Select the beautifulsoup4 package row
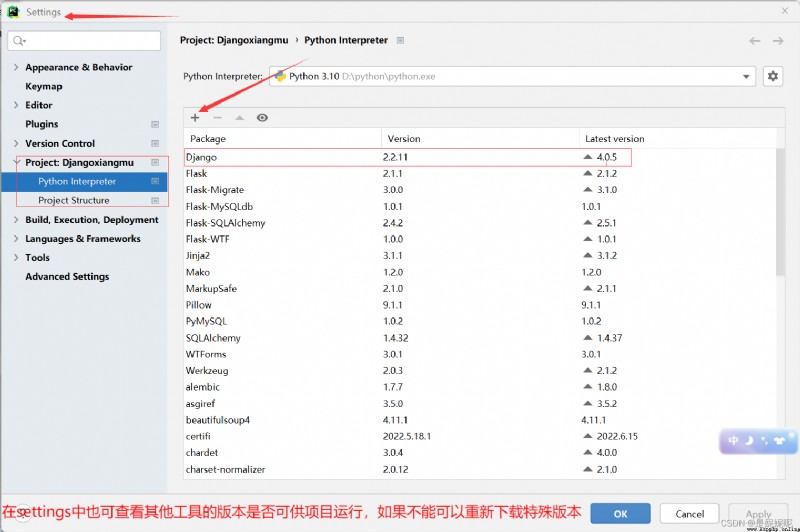This screenshot has height=532, width=800. pos(480,420)
